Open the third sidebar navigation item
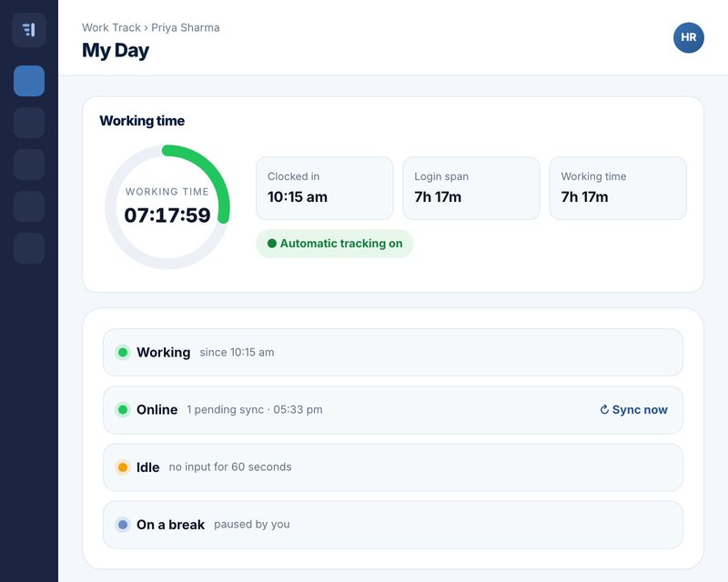The width and height of the screenshot is (728, 582). pos(29,165)
